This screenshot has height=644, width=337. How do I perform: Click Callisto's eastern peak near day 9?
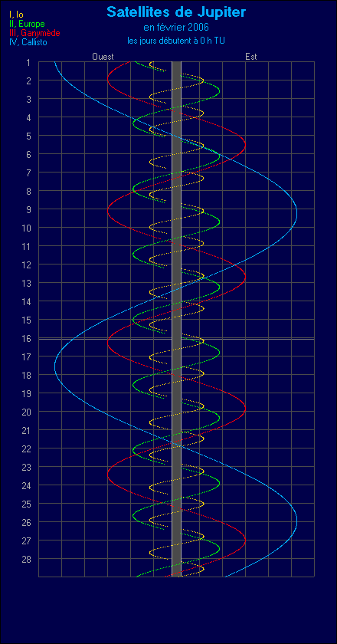[x=296, y=215]
